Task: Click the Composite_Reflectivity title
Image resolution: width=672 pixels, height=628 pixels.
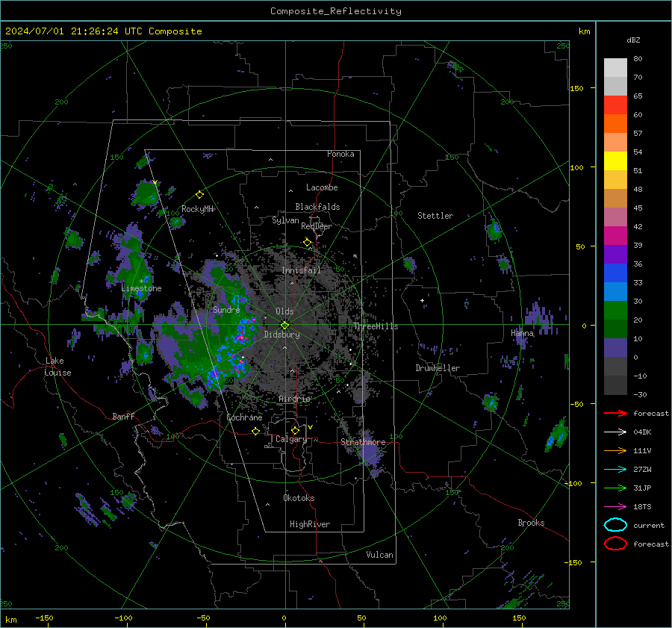Action: [x=335, y=11]
